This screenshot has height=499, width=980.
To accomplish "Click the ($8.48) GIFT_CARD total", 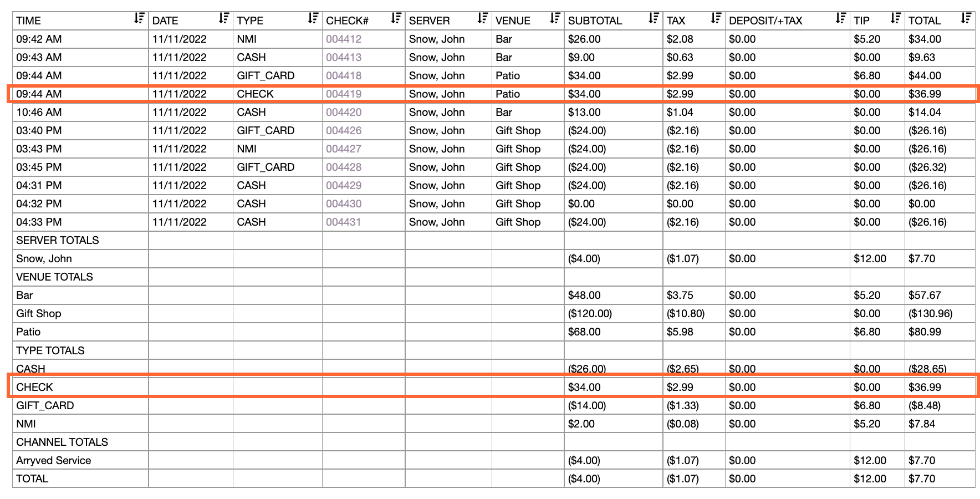I will [x=925, y=405].
